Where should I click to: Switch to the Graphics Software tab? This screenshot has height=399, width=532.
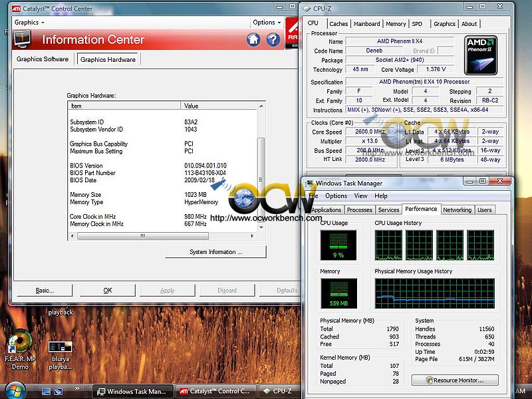click(x=43, y=59)
